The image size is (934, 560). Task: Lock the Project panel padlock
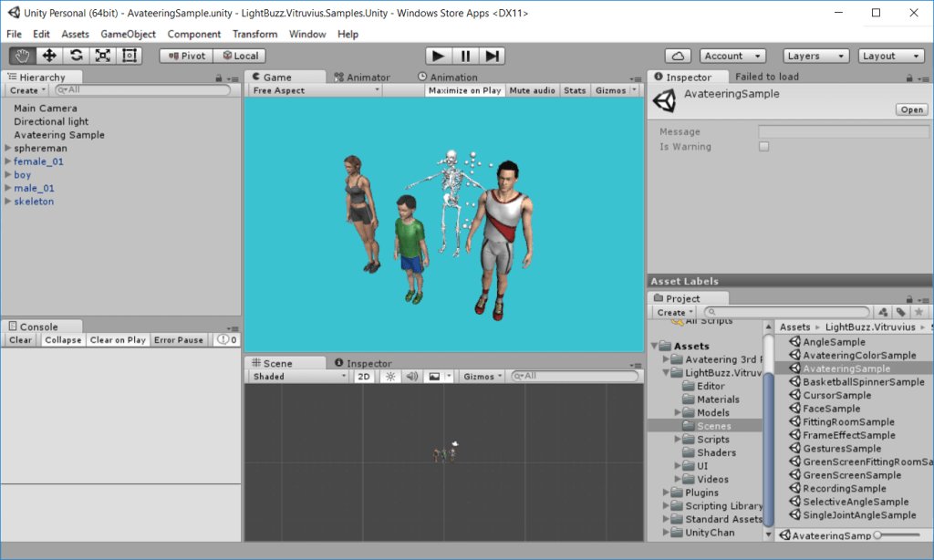click(x=909, y=299)
